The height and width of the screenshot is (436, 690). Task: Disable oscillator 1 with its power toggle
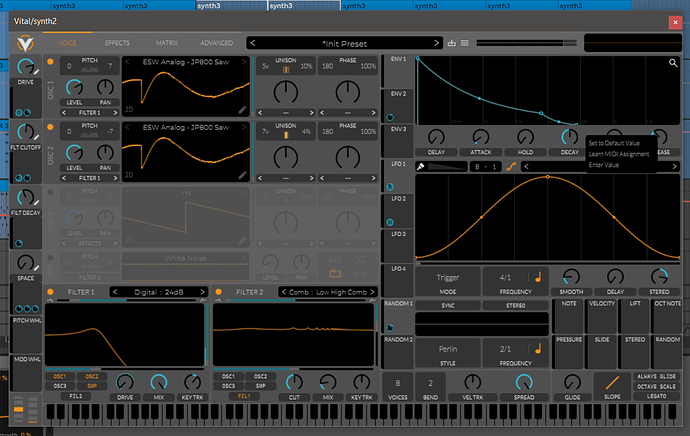(x=50, y=62)
